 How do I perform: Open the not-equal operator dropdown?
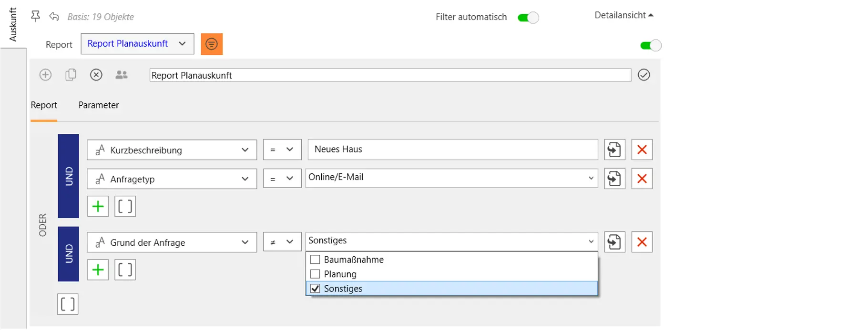click(x=282, y=242)
